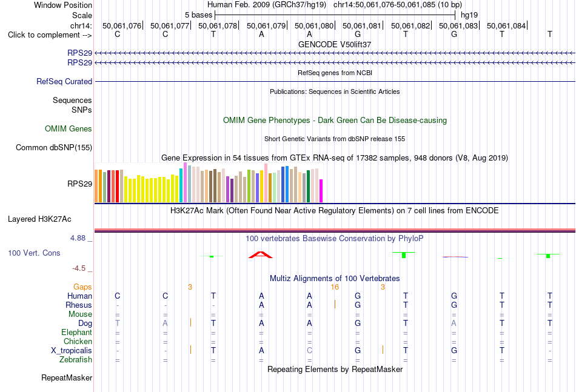
Task: Click the 'Mouse' alignment row label
Action: (81, 314)
